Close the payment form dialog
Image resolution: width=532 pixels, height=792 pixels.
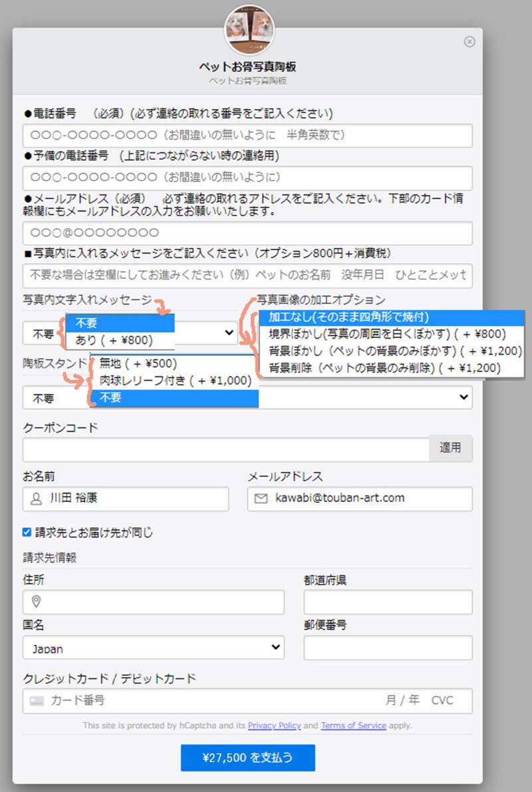tap(469, 42)
